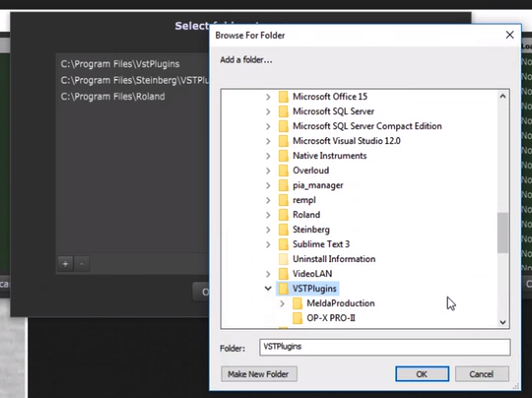Select the C:\Program Files\VstPlugins path entry
Image resolution: width=532 pixels, height=398 pixels.
pos(120,64)
